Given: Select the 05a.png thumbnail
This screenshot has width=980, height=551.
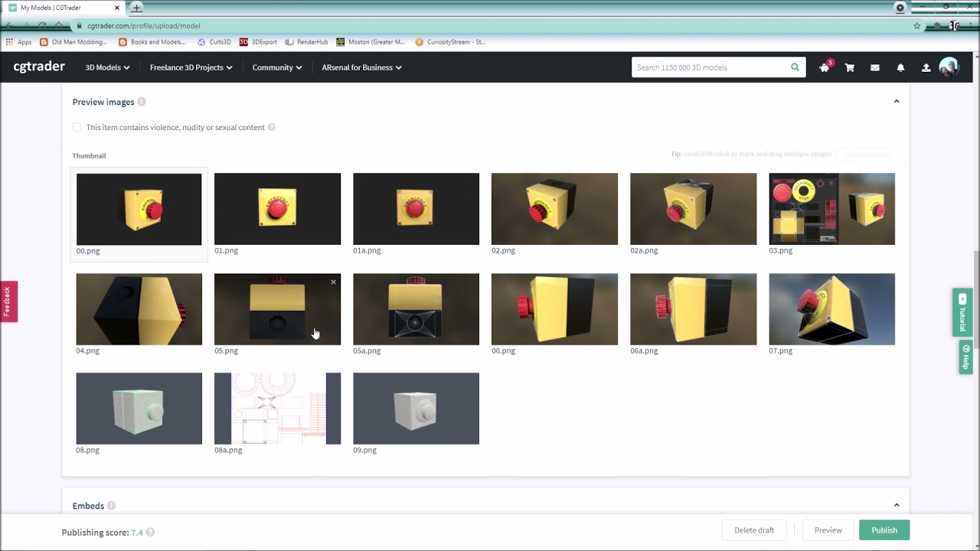Looking at the screenshot, I should tap(416, 309).
